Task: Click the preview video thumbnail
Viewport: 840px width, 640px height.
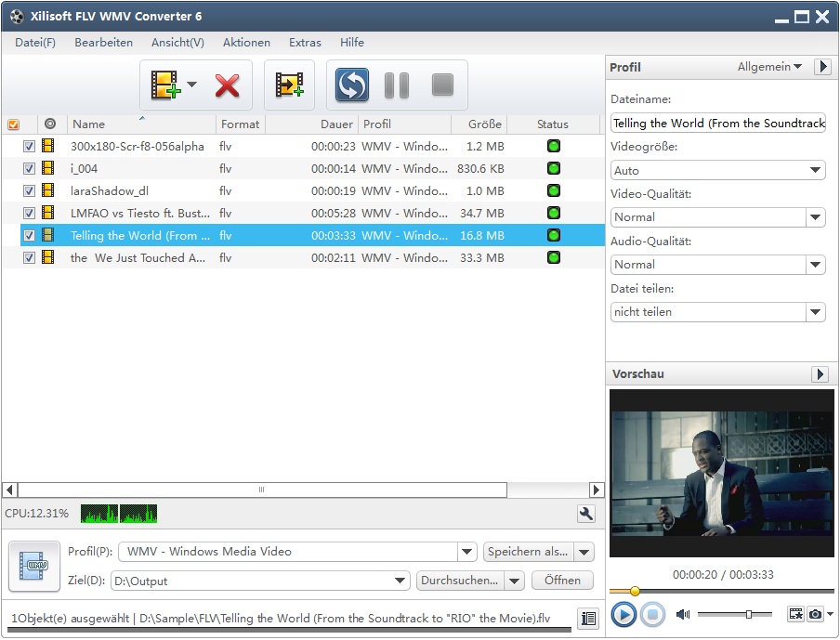Action: (721, 473)
